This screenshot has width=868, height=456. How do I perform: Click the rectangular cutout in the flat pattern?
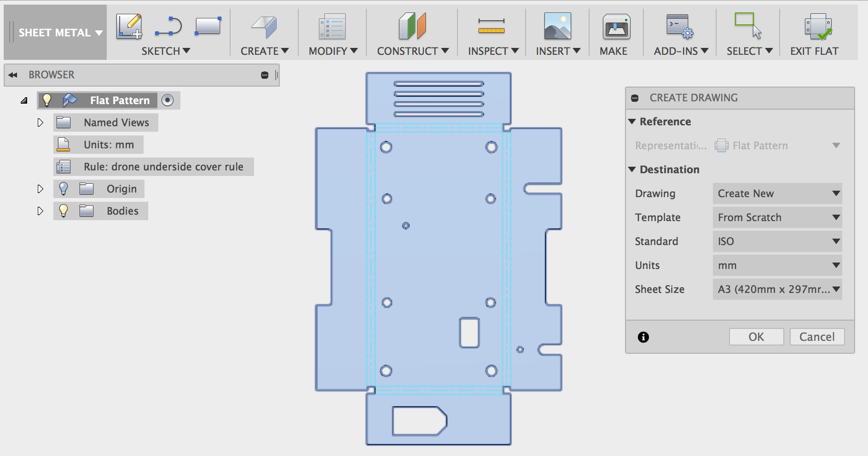tap(469, 332)
